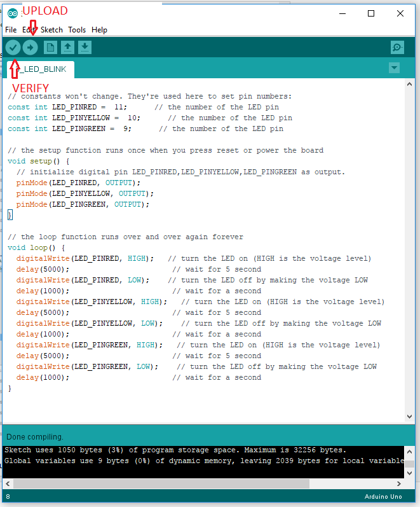Screen dimensions: 420x507
Task: Click the closing brace of setup()
Action: 10,215
